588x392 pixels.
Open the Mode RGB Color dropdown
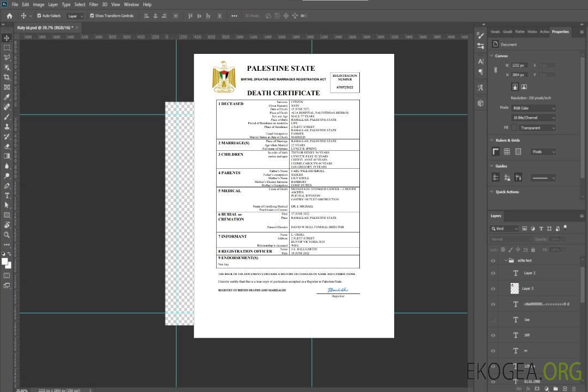coord(534,108)
